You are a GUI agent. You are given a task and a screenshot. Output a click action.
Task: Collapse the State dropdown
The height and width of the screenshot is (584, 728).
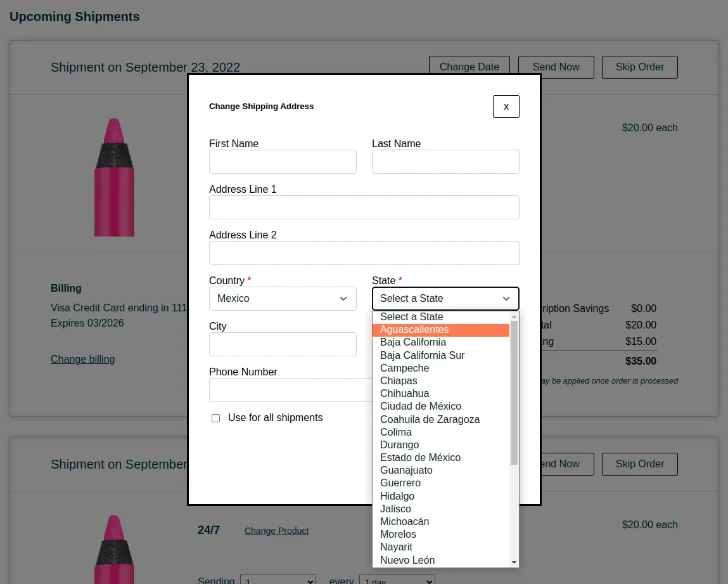[445, 298]
